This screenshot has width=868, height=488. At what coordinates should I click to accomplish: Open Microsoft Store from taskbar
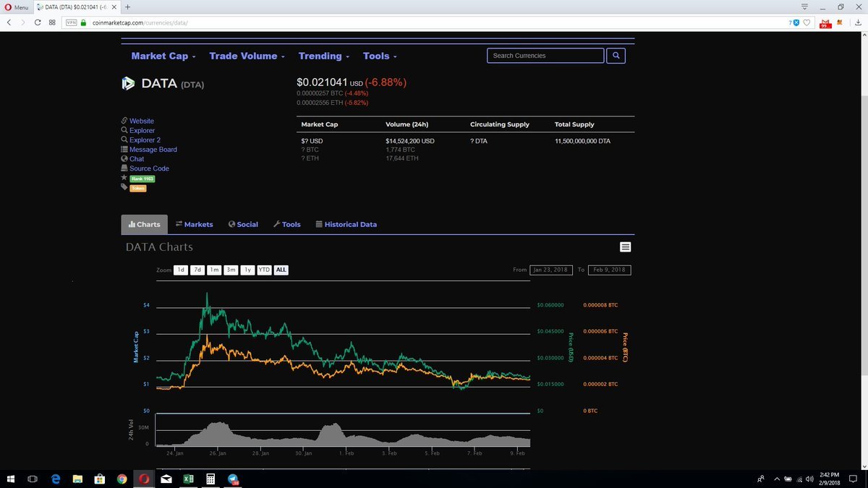(x=100, y=479)
